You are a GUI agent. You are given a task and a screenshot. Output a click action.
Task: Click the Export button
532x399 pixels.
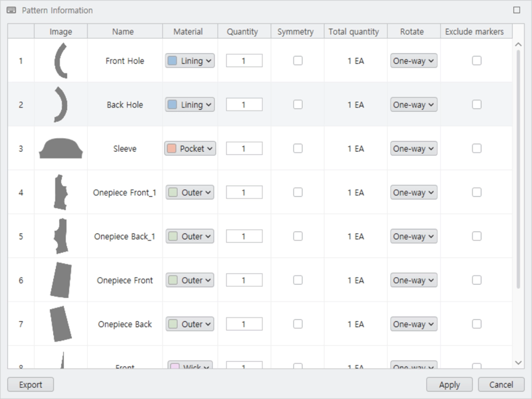[31, 384]
